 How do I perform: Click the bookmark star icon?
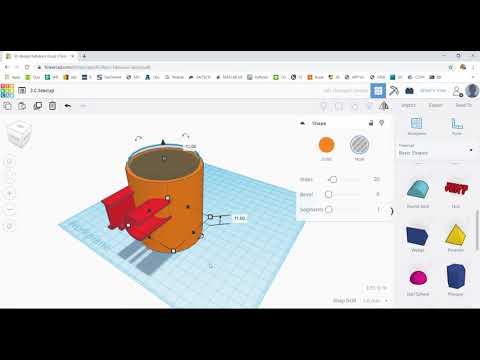point(451,67)
